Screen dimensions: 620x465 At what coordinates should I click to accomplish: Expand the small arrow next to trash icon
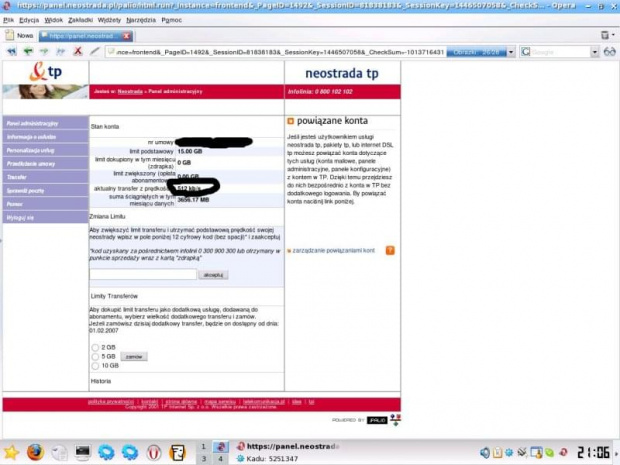[x=613, y=35]
